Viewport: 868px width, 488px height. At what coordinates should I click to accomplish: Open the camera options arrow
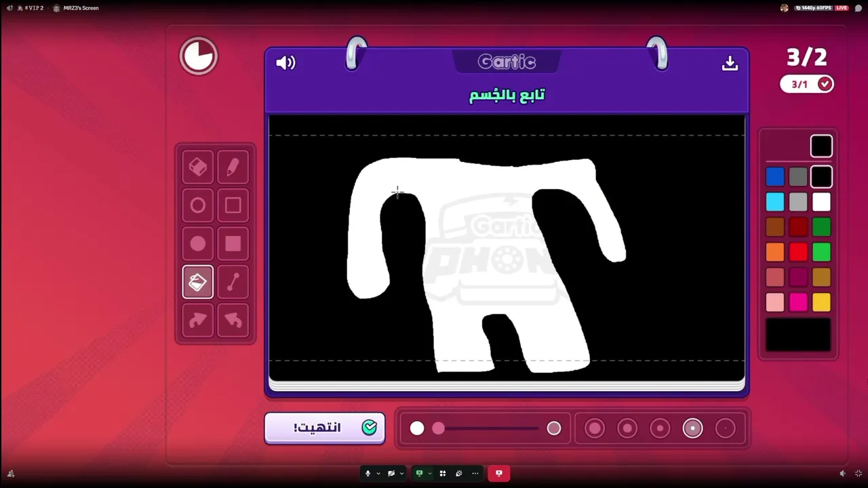(401, 473)
